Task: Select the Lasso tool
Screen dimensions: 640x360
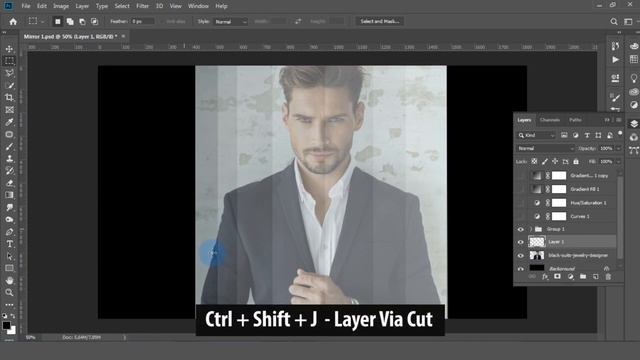Action: pos(9,73)
